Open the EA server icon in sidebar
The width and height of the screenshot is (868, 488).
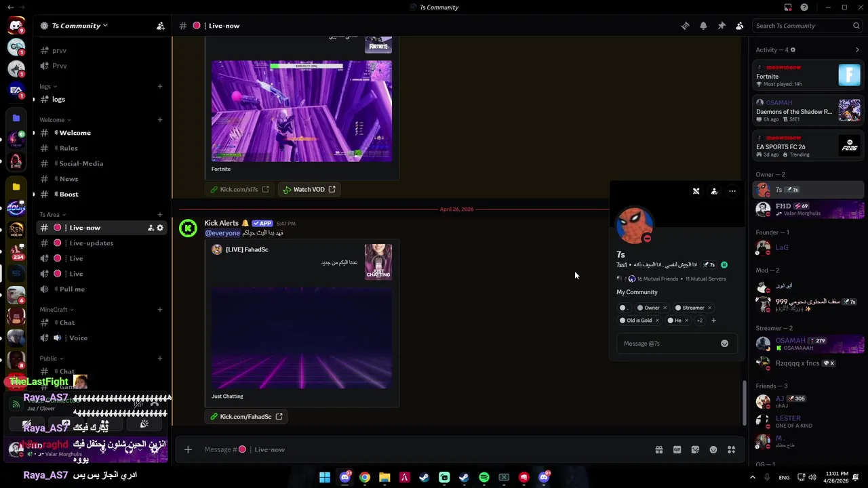[x=16, y=89]
